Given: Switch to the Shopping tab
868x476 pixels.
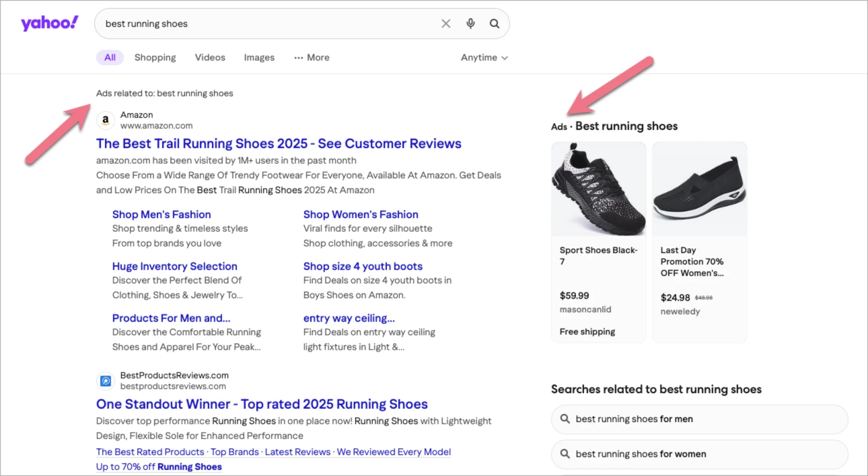Looking at the screenshot, I should click(155, 57).
